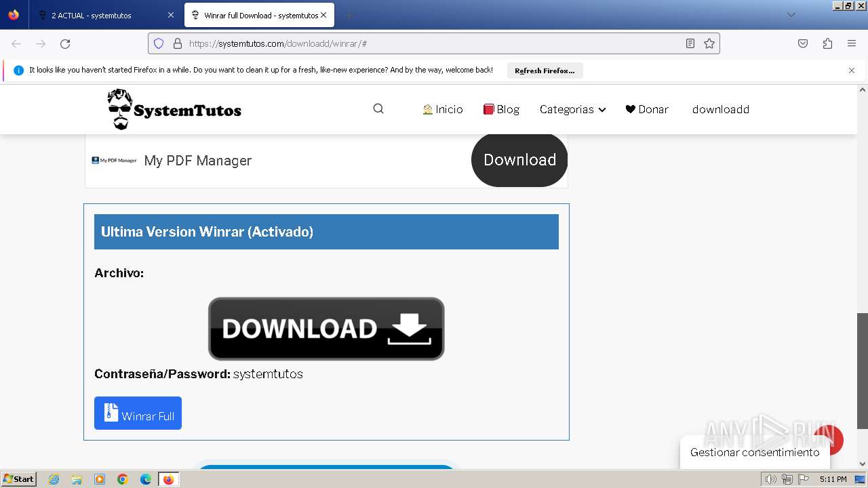Launch Google Chrome from taskbar
This screenshot has height=488, width=868.
point(123,479)
